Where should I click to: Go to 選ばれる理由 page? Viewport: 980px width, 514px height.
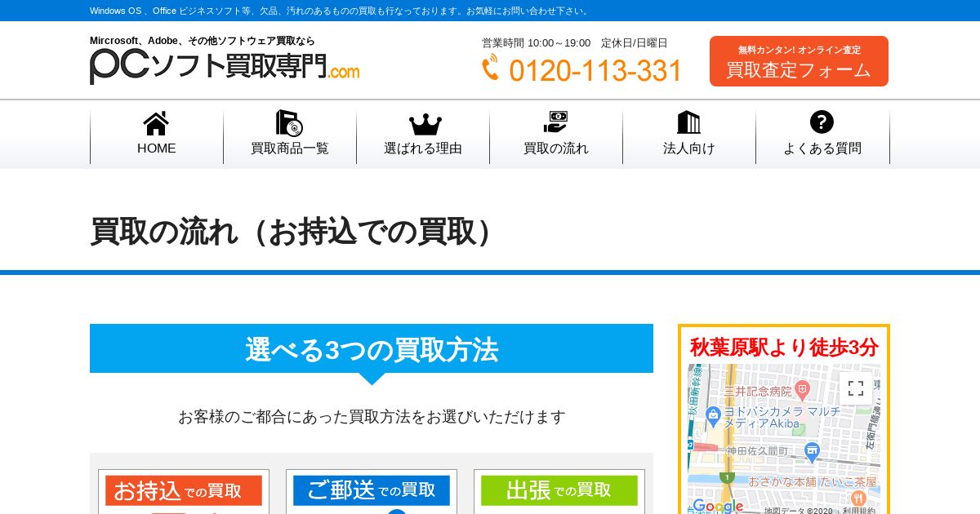(423, 137)
